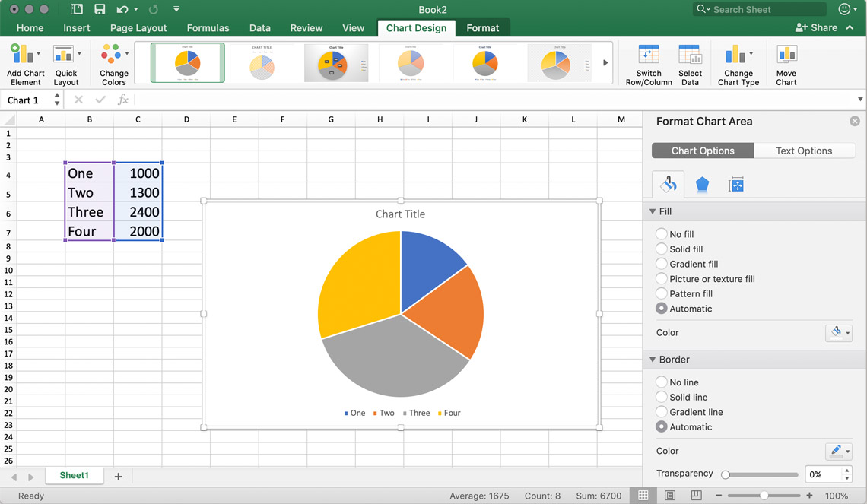Click the Move Chart icon
867x504 pixels.
point(786,64)
